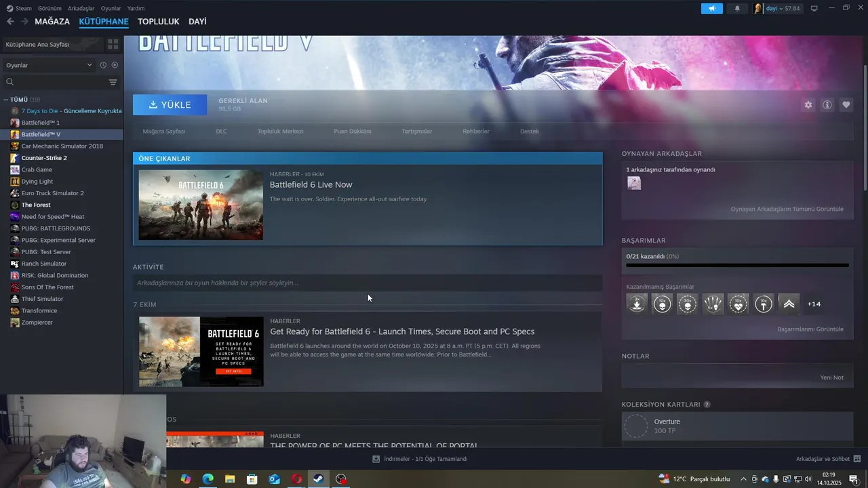The width and height of the screenshot is (868, 488).
Task: Click friend avatar under playing friends
Action: (x=634, y=183)
